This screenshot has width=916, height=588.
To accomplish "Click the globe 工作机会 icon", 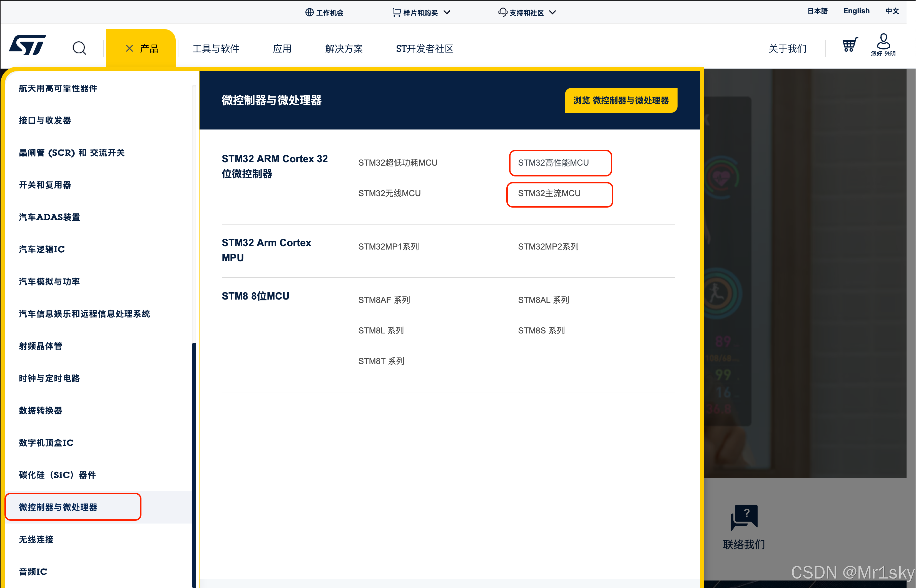I will click(309, 12).
